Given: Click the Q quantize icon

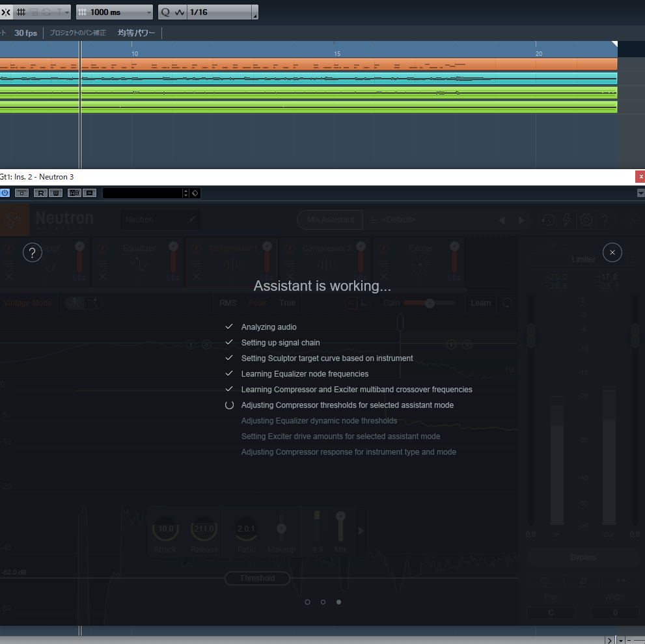Looking at the screenshot, I should pos(165,12).
